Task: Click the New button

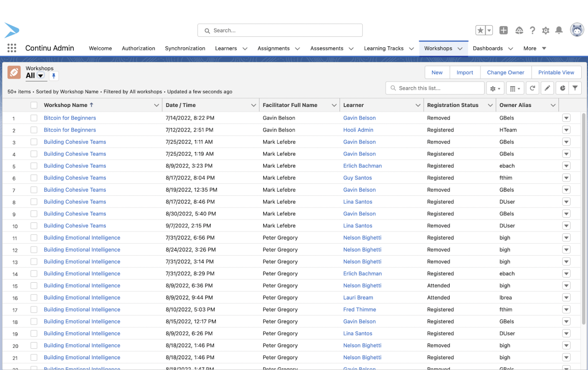Action: (x=437, y=72)
